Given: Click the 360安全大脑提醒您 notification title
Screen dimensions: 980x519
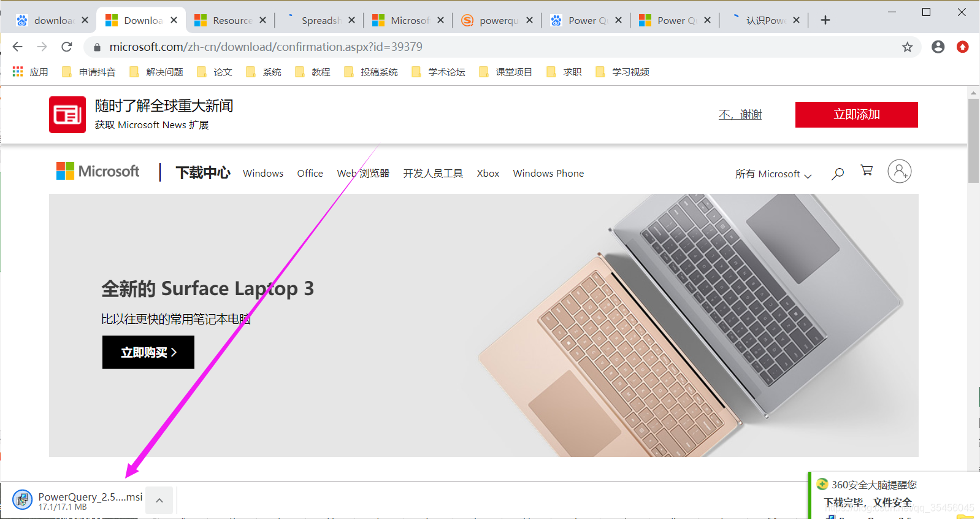Looking at the screenshot, I should pos(874,485).
